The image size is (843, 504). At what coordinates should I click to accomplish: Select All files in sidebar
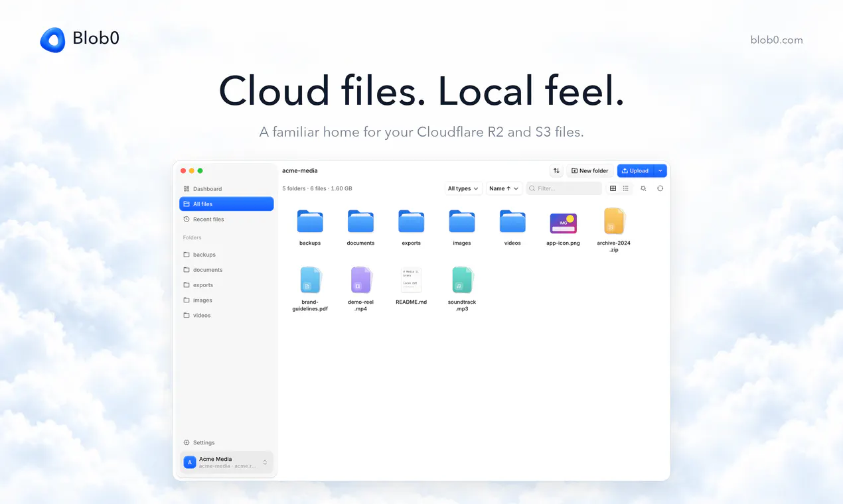[226, 204]
